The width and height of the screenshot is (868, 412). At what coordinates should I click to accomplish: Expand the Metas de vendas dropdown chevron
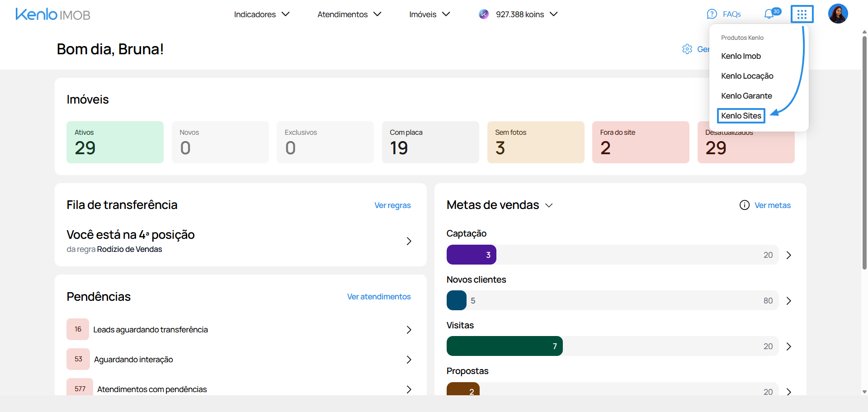tap(549, 205)
